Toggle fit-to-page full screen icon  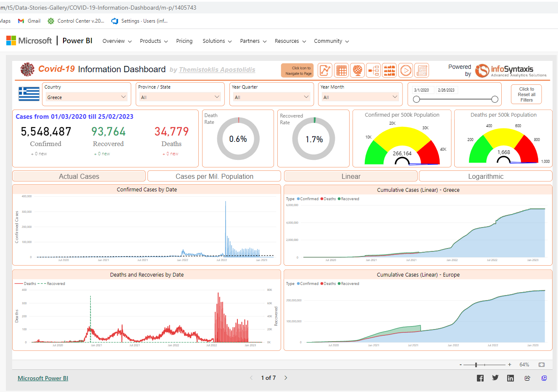click(x=542, y=365)
